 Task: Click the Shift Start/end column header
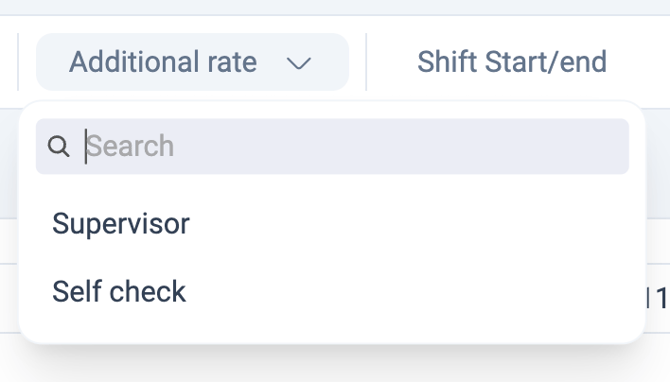click(512, 62)
